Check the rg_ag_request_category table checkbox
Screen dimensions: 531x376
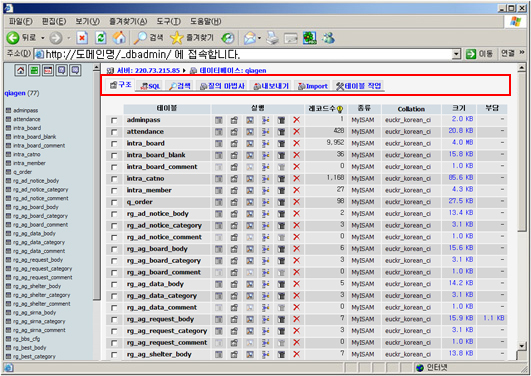tap(114, 331)
